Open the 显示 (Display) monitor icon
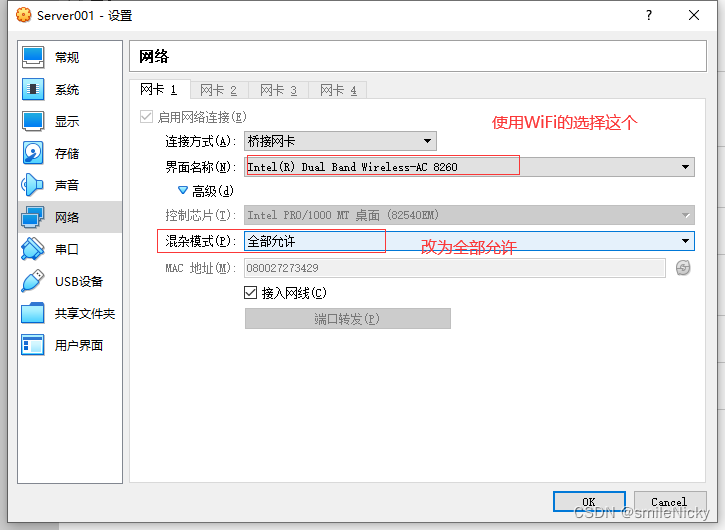This screenshot has width=725, height=530. coord(33,121)
